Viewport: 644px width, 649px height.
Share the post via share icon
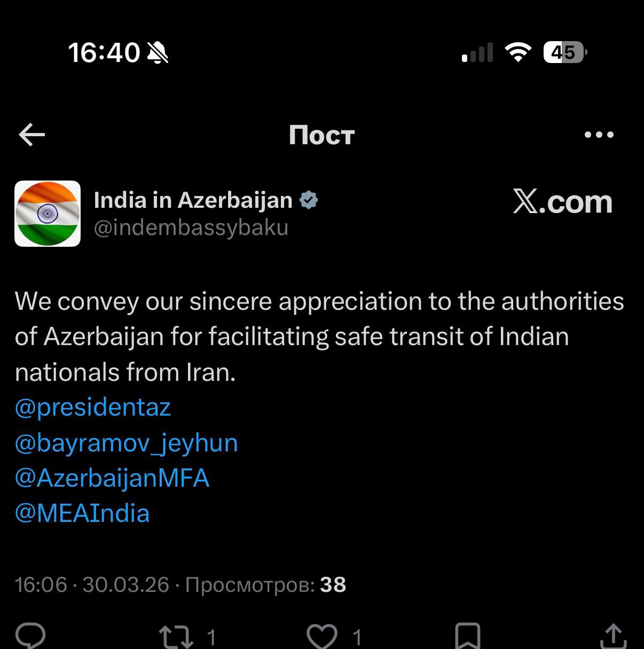pos(613,636)
